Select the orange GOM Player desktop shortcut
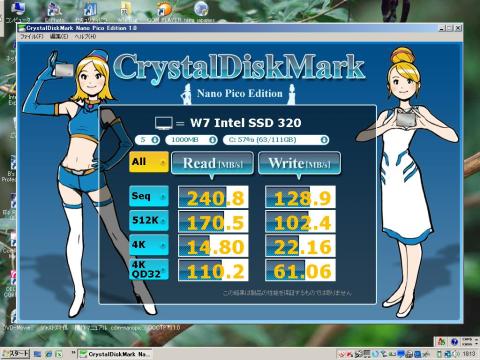Screen dimensions: 480x360 pyautogui.click(x=164, y=9)
